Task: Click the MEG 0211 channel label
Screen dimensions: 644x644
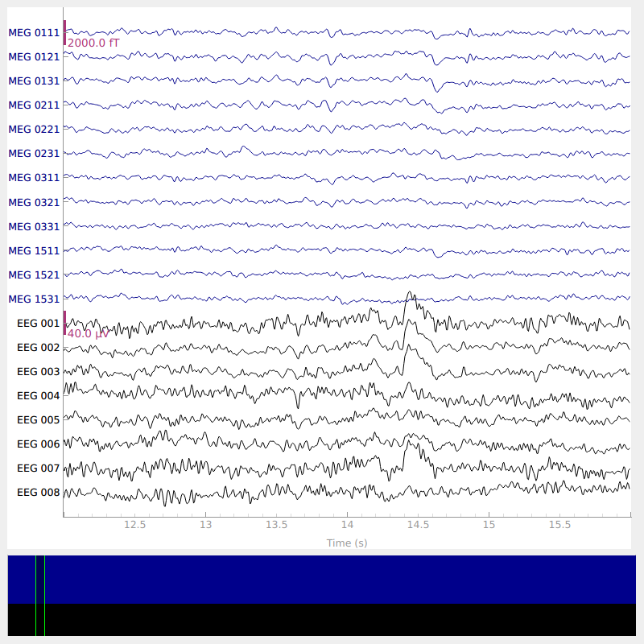Action: pos(34,105)
